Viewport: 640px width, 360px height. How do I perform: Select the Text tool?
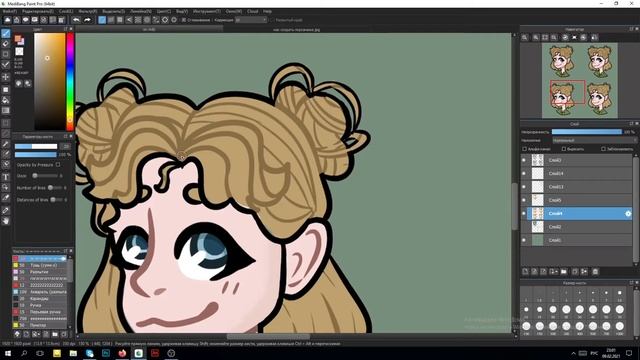tap(6, 177)
